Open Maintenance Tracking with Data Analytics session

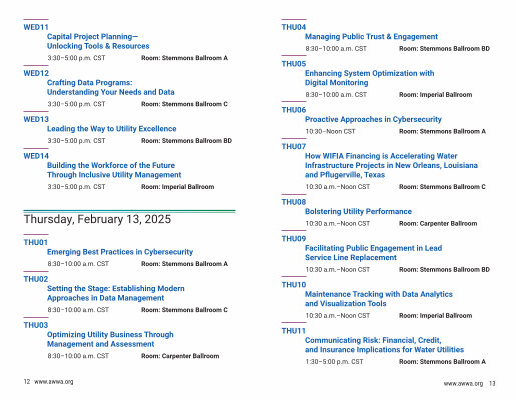[x=379, y=299]
